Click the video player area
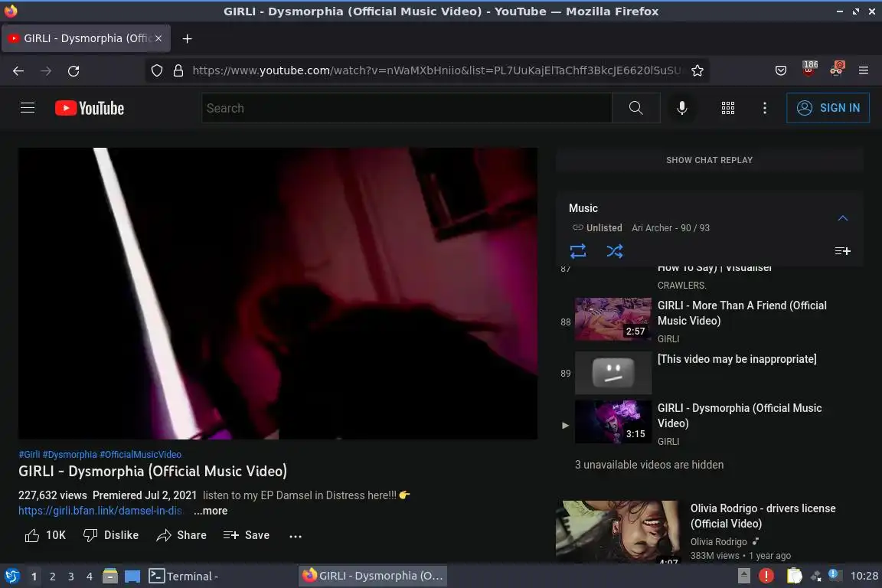This screenshot has width=882, height=588. click(x=278, y=293)
